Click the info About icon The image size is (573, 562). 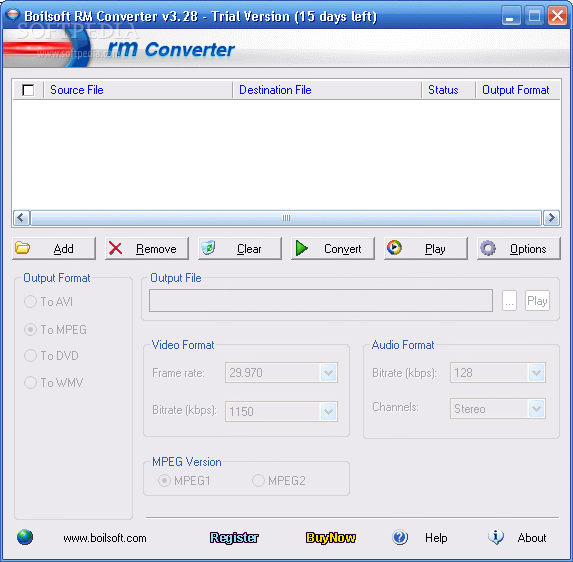[496, 537]
